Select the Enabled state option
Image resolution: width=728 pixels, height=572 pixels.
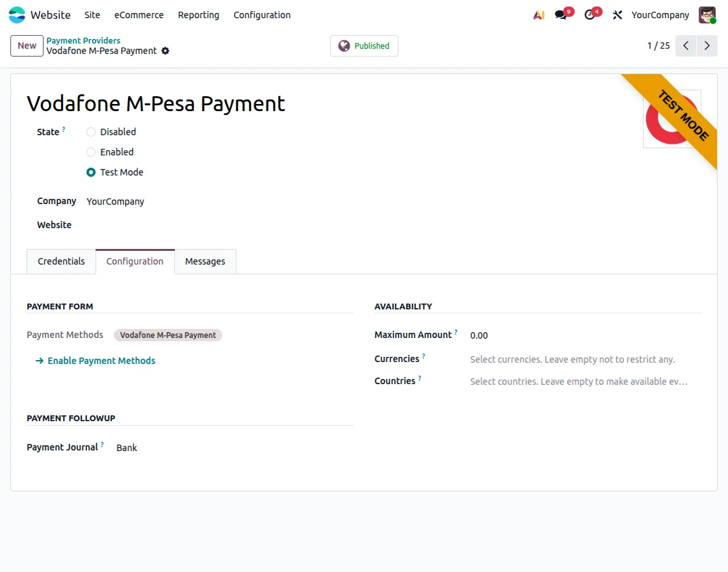point(91,152)
